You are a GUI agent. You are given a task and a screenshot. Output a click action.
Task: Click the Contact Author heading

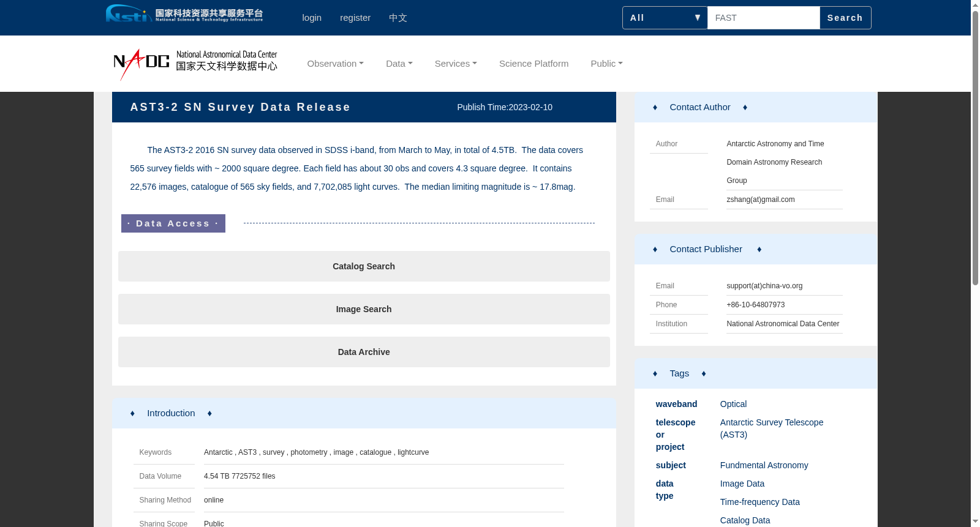pos(700,107)
